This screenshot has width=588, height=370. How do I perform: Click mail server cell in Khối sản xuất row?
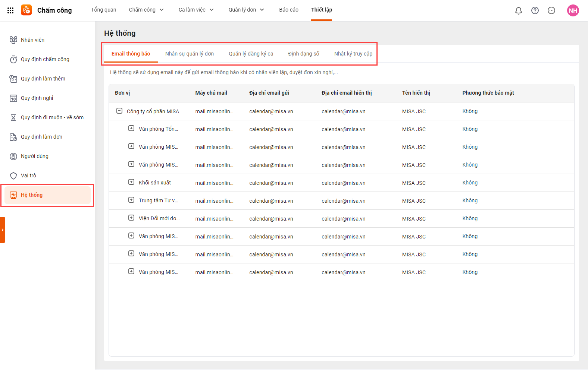tap(215, 183)
